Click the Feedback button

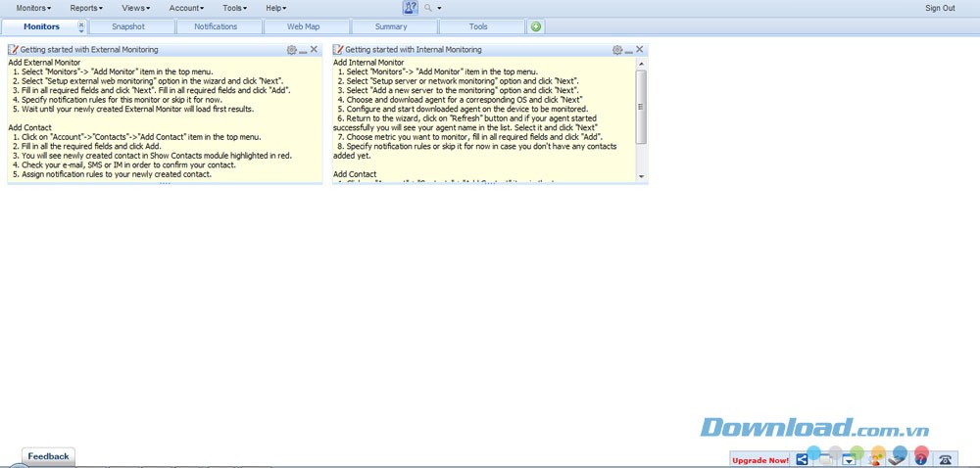click(x=48, y=456)
